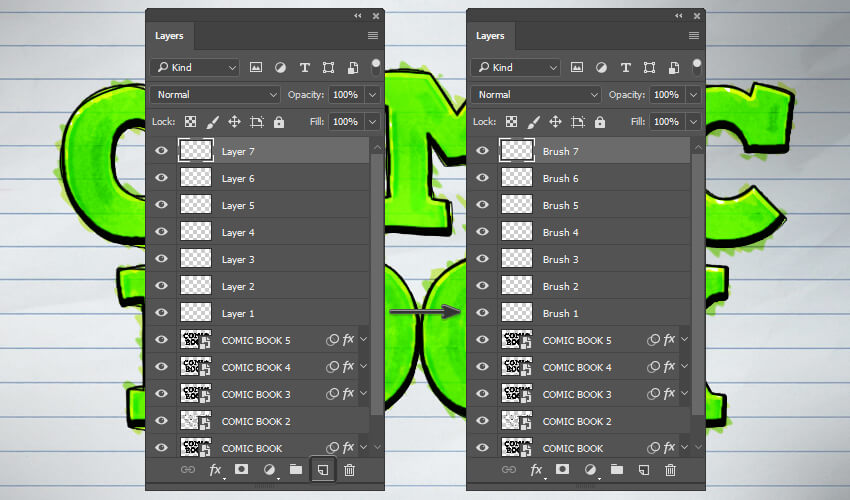Filter type layers in right Layers panel

626,67
